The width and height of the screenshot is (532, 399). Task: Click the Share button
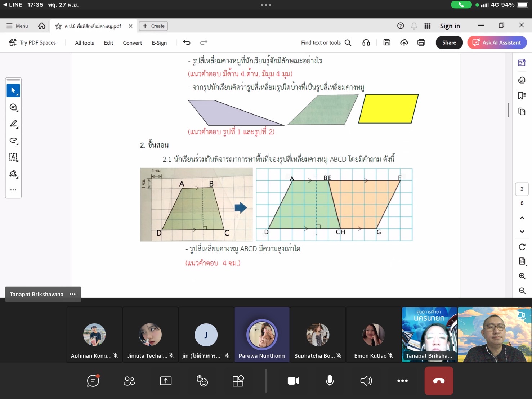(x=449, y=42)
